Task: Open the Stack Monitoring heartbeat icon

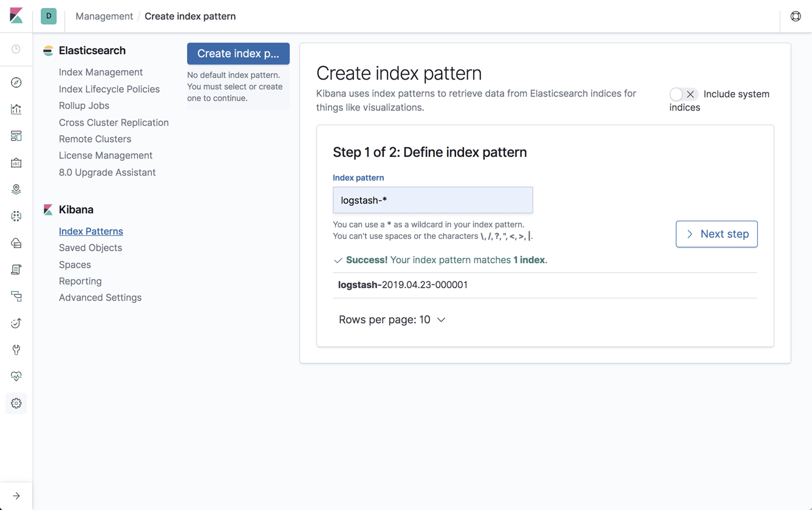Action: point(16,376)
